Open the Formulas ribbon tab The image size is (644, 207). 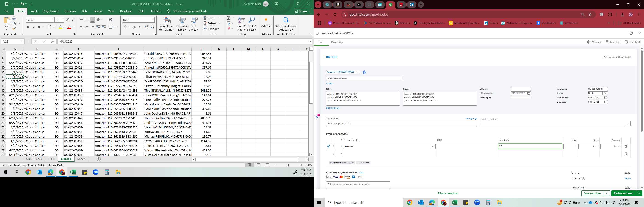[x=70, y=11]
